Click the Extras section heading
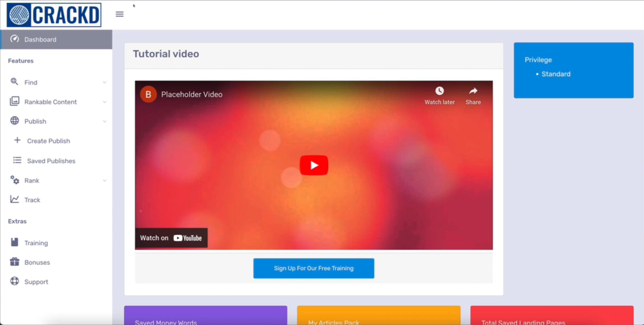Viewport: 644px width, 325px height. [x=17, y=221]
